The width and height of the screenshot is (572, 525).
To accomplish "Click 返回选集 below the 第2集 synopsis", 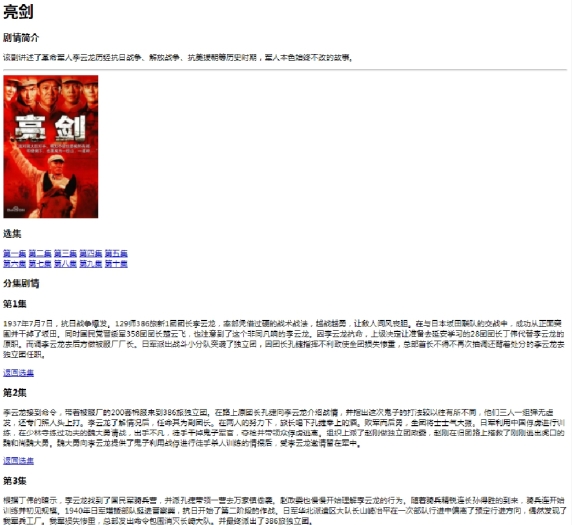I will (19, 460).
